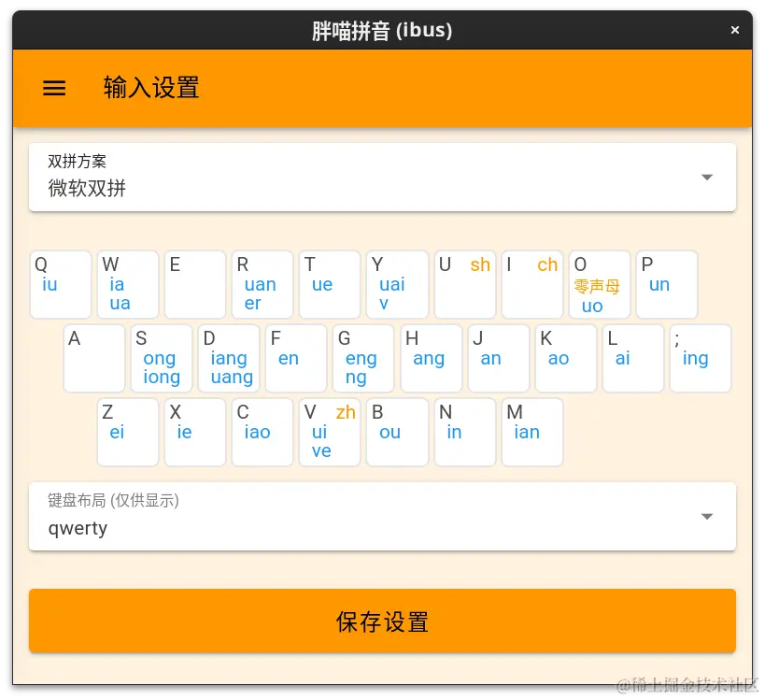
Task: Select the V key with zh ui ve
Action: click(330, 432)
